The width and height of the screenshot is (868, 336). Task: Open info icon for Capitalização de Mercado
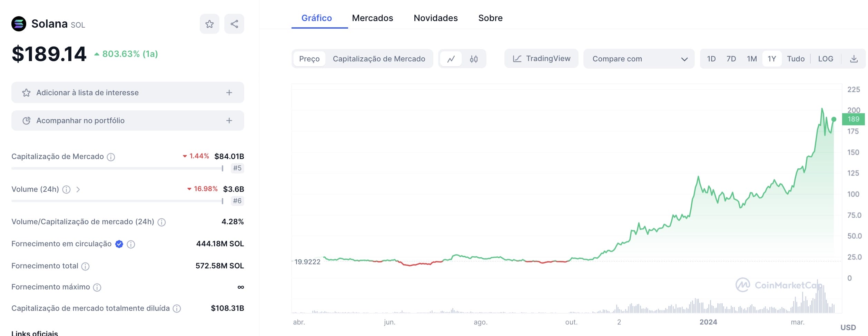tap(111, 157)
